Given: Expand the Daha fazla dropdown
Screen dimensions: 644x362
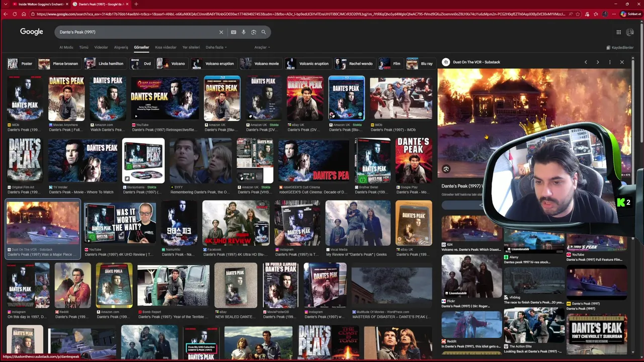Looking at the screenshot, I should coord(216,47).
